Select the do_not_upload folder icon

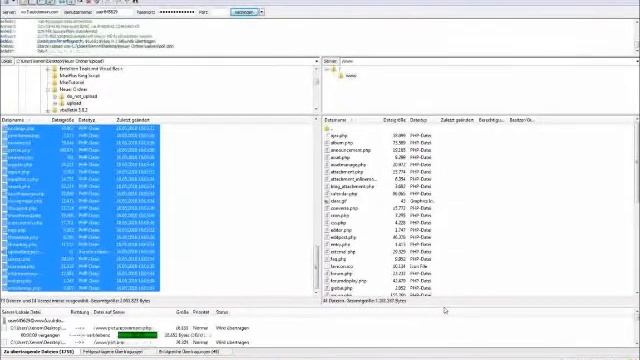click(x=62, y=97)
